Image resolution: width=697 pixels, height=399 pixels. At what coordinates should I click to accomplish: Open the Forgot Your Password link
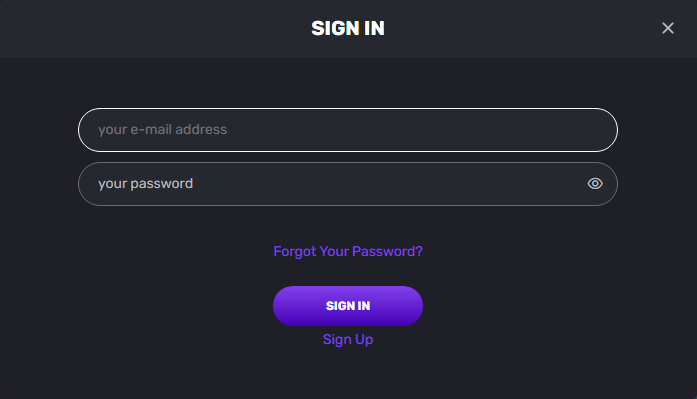(348, 251)
